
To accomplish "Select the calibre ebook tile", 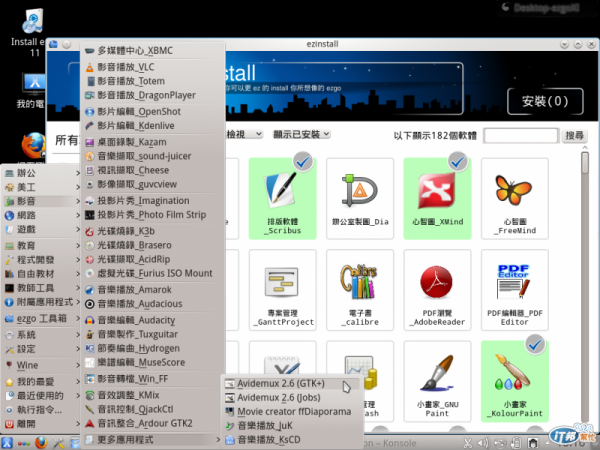I will tap(360, 290).
